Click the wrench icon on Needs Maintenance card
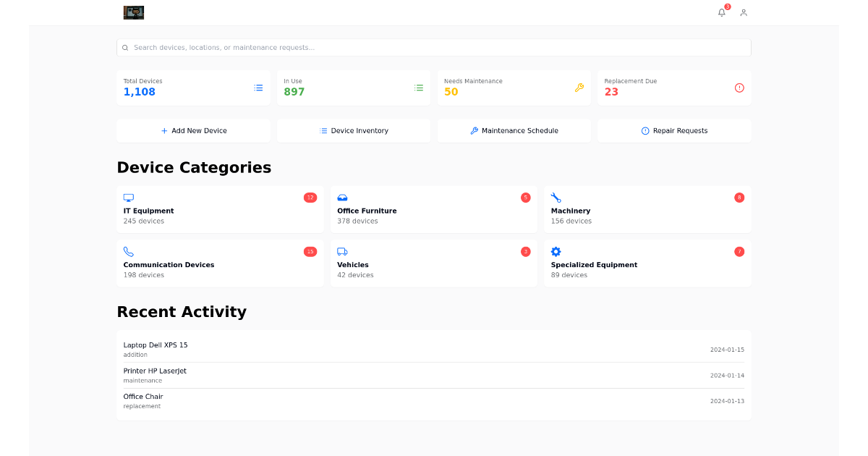Screen dimensions: 868x456 click(x=579, y=88)
